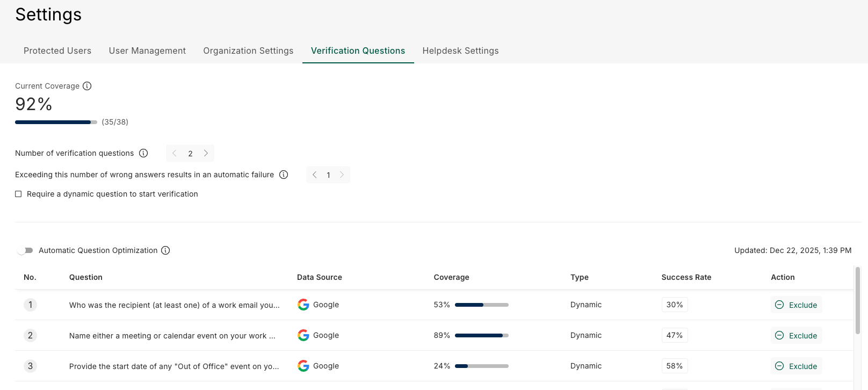Open the Protected Users tab
The height and width of the screenshot is (390, 868).
(x=57, y=50)
